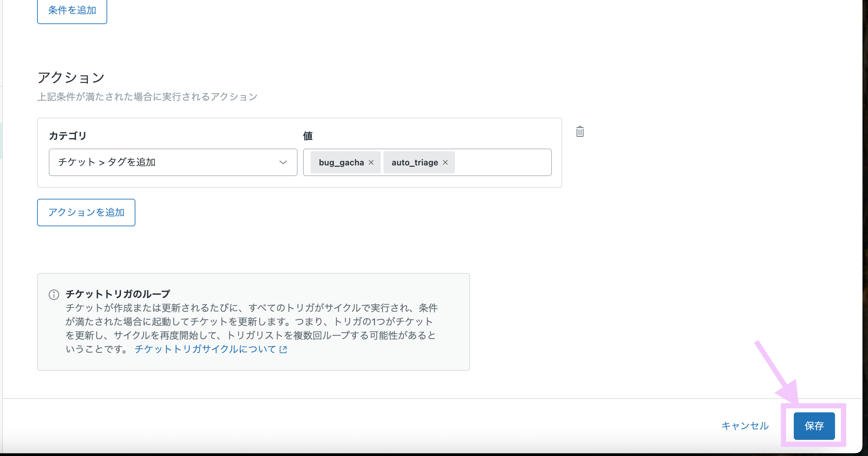Image resolution: width=868 pixels, height=456 pixels.
Task: Click the blue 保存 button
Action: click(814, 426)
